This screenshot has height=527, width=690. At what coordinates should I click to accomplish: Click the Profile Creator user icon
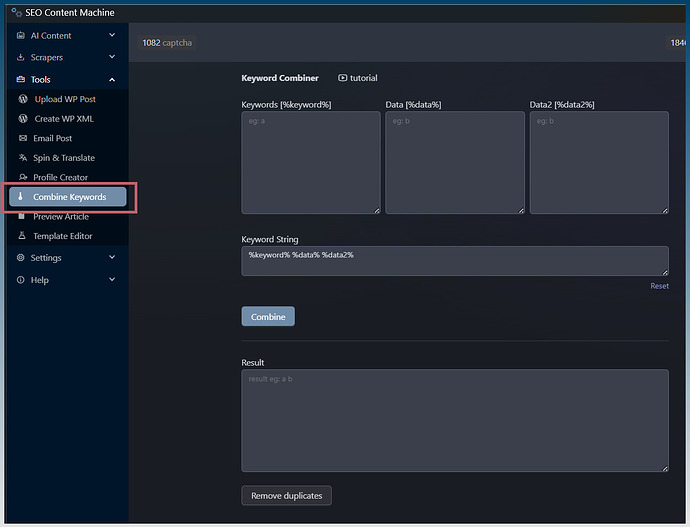coord(23,177)
